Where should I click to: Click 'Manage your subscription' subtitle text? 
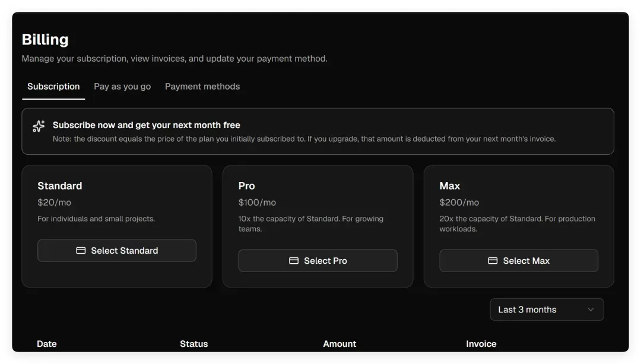point(174,59)
